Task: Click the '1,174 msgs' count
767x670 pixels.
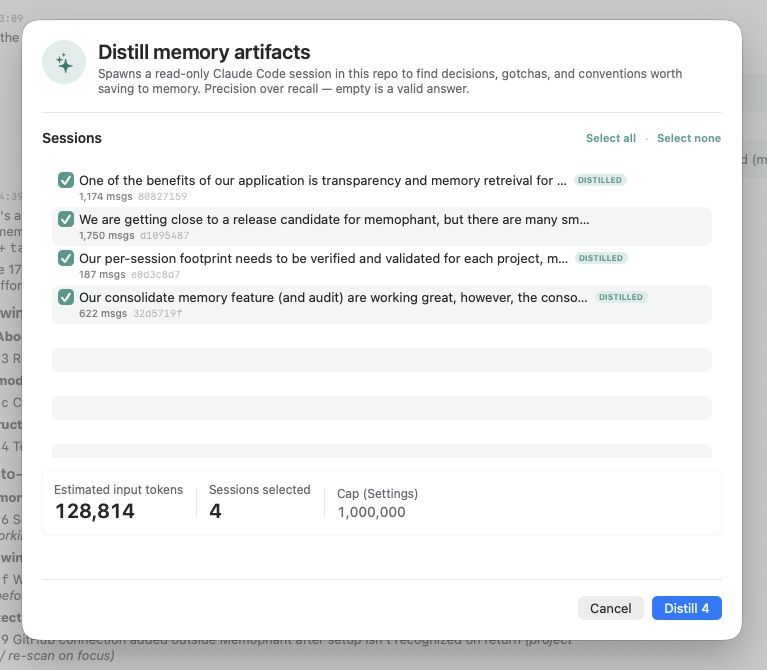Action: [106, 197]
